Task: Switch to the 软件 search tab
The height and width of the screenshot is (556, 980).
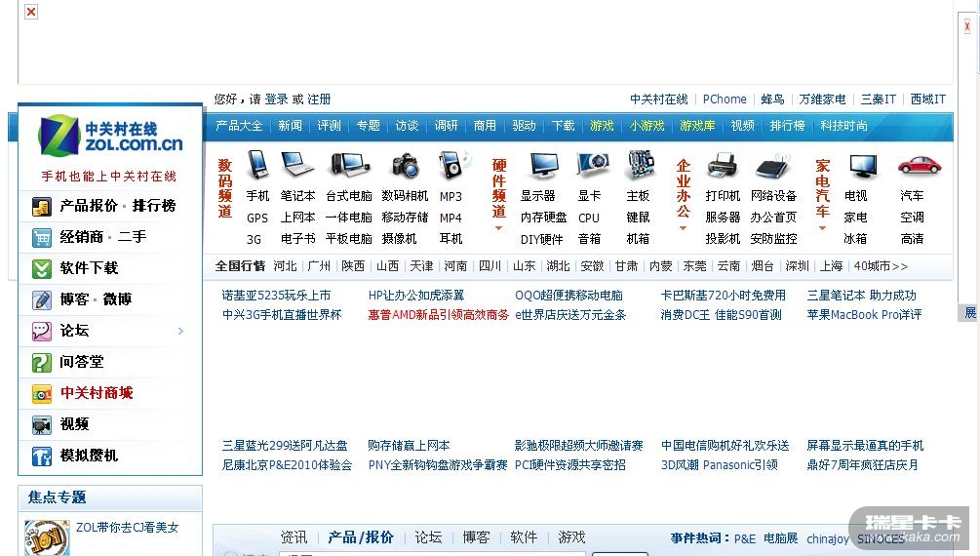Action: (524, 537)
